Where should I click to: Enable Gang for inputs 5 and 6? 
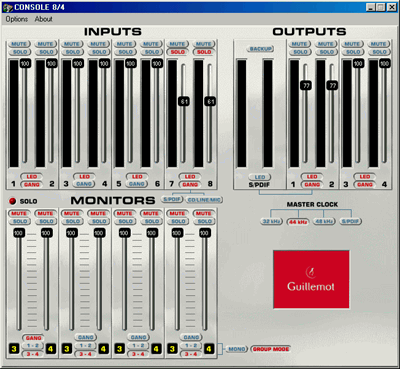coord(137,184)
